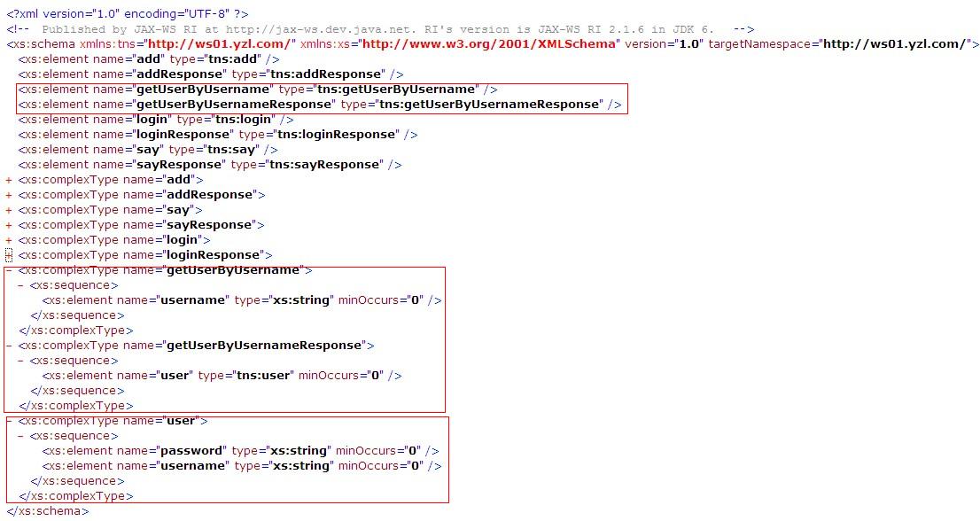Click closing sequence tag under password/username elements
The width and height of the screenshot is (980, 521).
(x=77, y=481)
